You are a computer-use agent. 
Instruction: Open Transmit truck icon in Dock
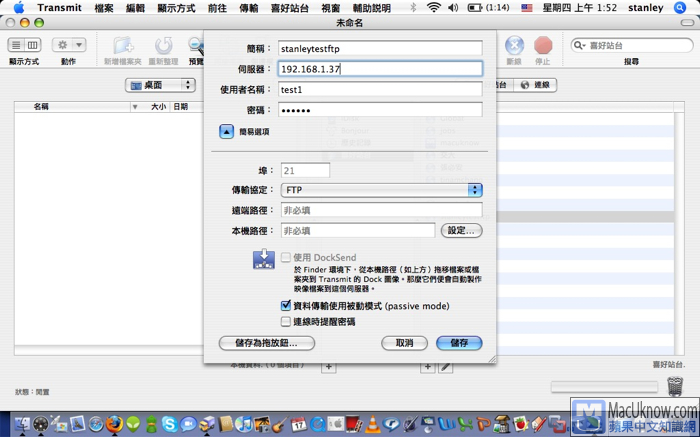click(207, 423)
